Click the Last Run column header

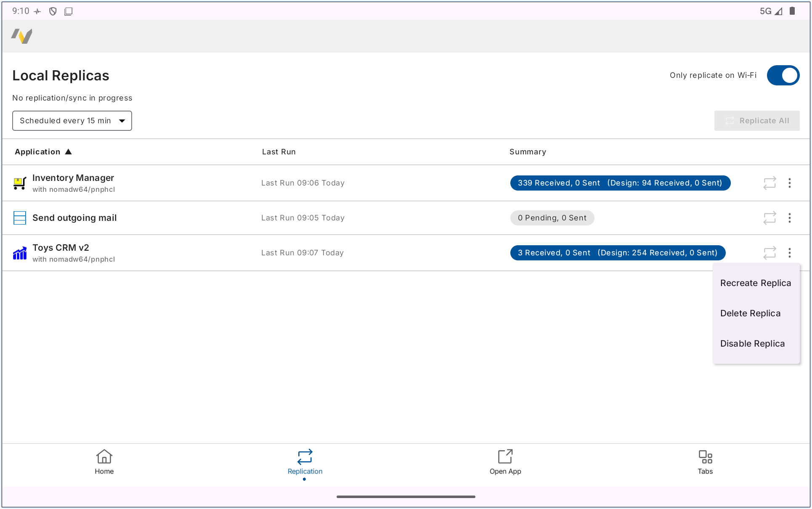tap(279, 152)
